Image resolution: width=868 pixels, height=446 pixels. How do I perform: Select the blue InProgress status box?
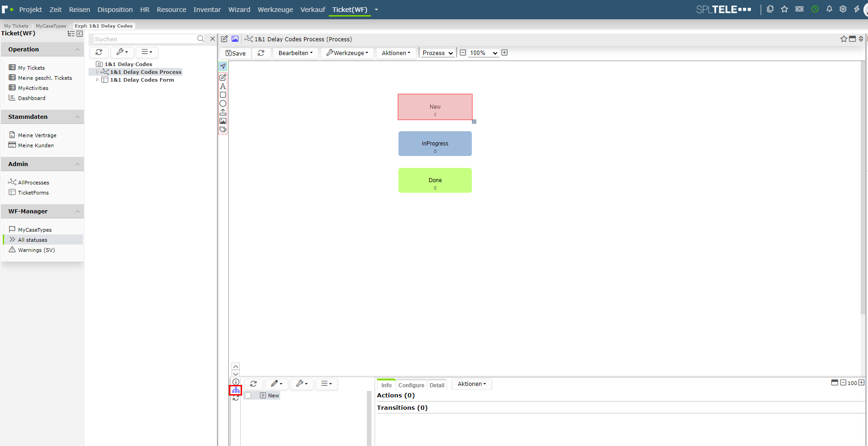point(435,144)
